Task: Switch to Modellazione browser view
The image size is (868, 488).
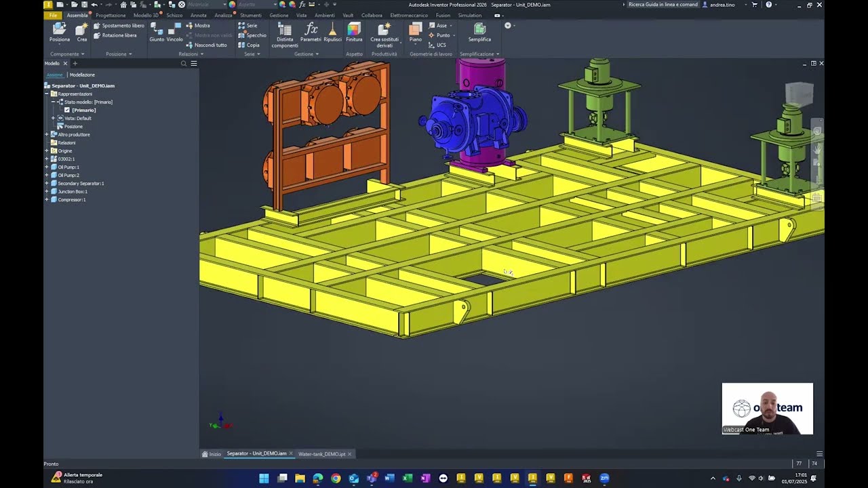Action: pyautogui.click(x=82, y=75)
